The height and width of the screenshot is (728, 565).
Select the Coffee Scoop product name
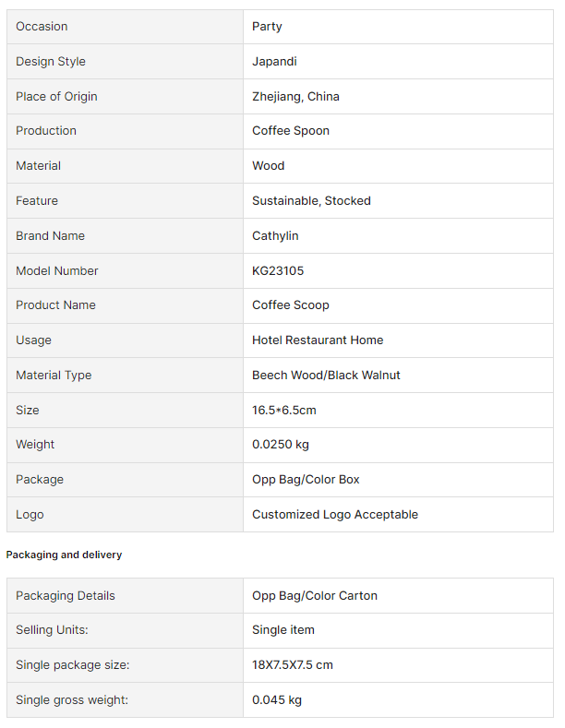(291, 305)
